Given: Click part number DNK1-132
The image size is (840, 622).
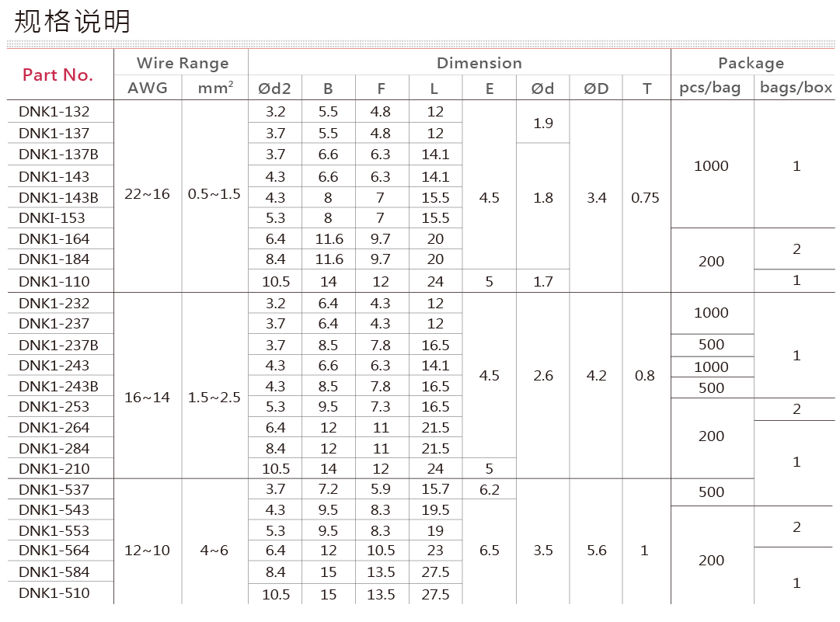Looking at the screenshot, I should click(54, 112).
